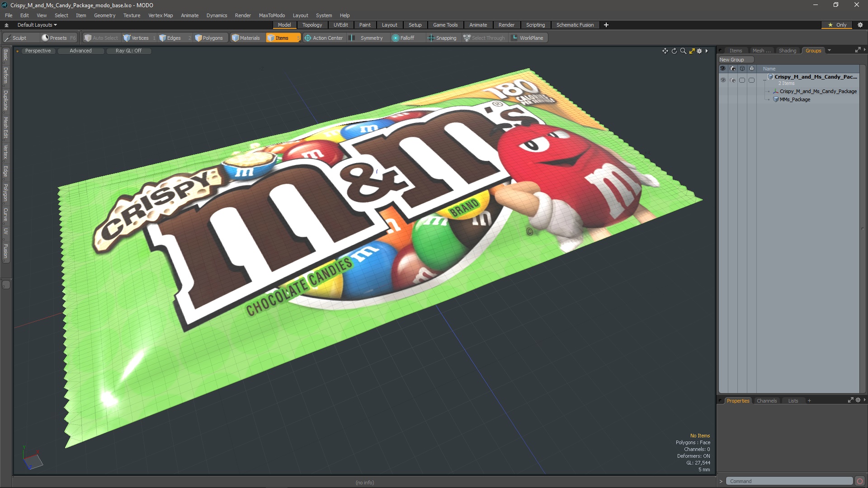
Task: Click viewport rotate icon
Action: coord(674,51)
